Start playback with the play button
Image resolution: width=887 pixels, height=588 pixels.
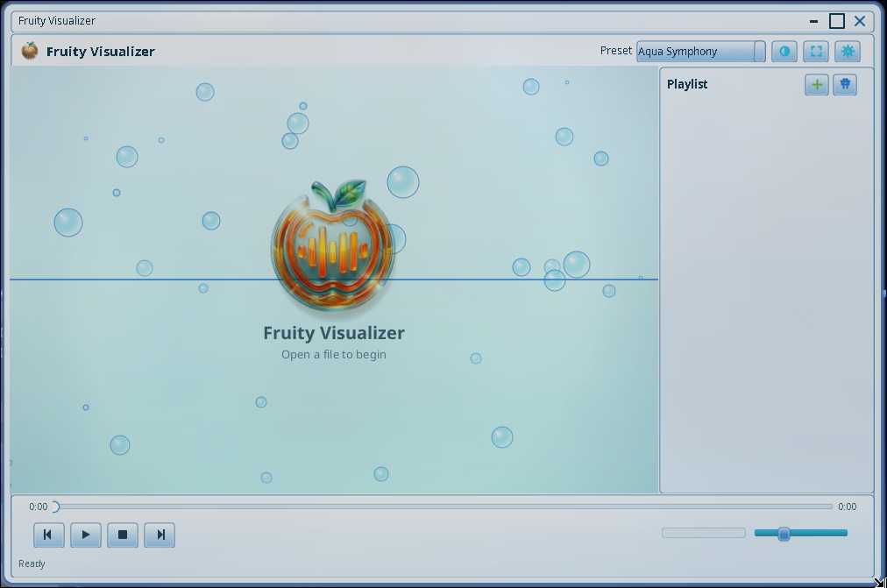(x=85, y=535)
